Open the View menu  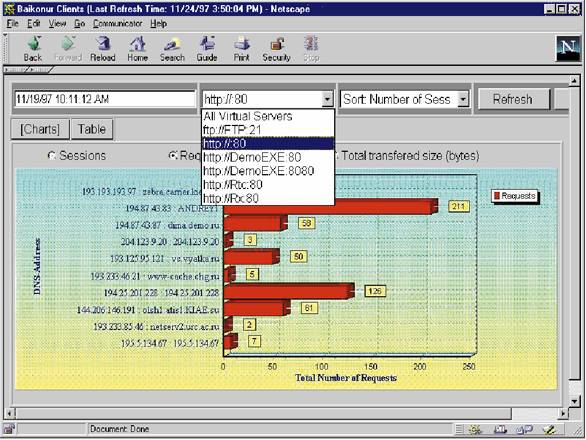click(x=57, y=24)
